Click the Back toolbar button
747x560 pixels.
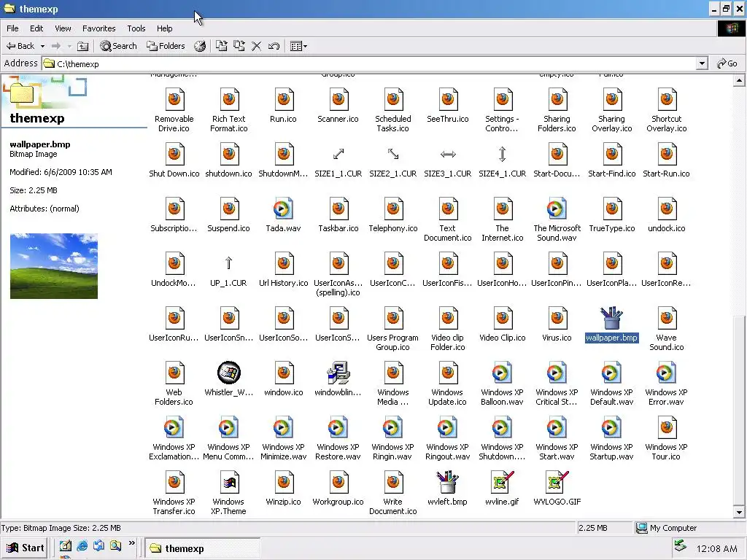[20, 46]
